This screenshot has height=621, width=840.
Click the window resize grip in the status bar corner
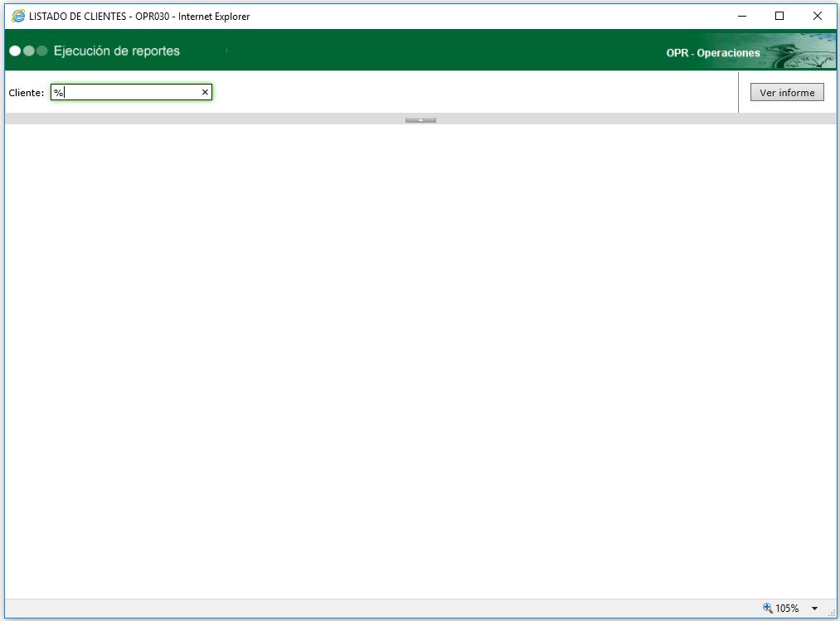[832, 613]
